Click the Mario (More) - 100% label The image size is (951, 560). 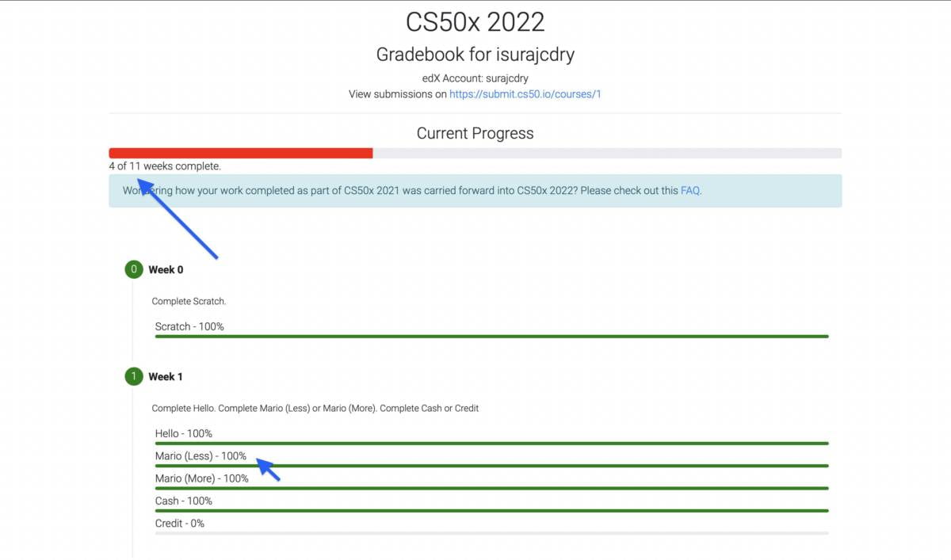(202, 478)
